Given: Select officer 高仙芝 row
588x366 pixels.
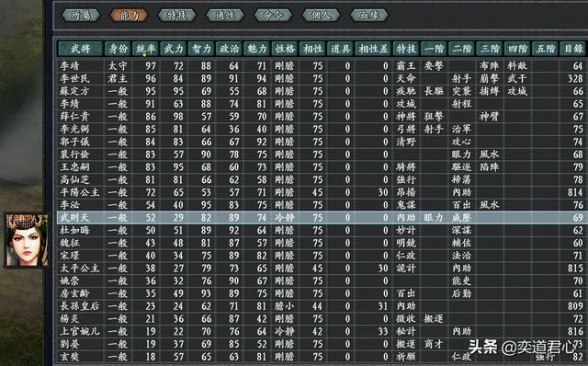Looking at the screenshot, I should tap(322, 180).
